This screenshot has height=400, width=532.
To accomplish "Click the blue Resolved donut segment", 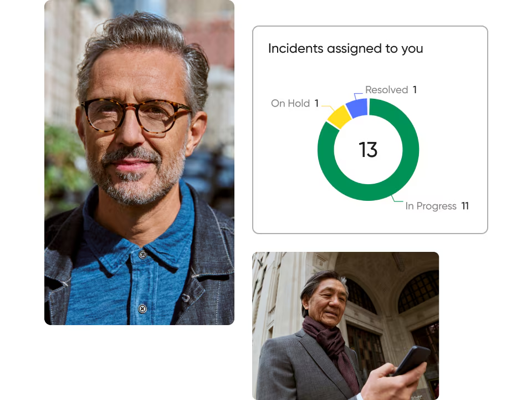I will tap(357, 108).
